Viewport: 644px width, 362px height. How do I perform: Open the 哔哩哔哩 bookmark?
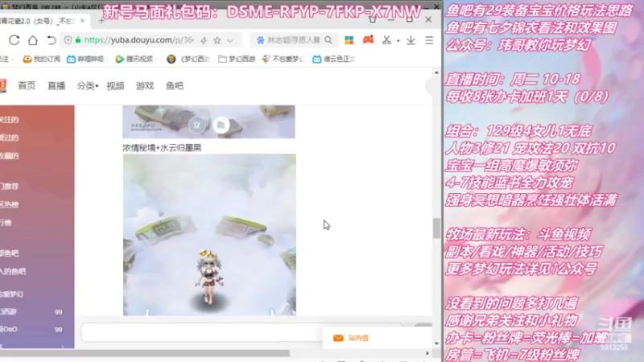click(85, 59)
